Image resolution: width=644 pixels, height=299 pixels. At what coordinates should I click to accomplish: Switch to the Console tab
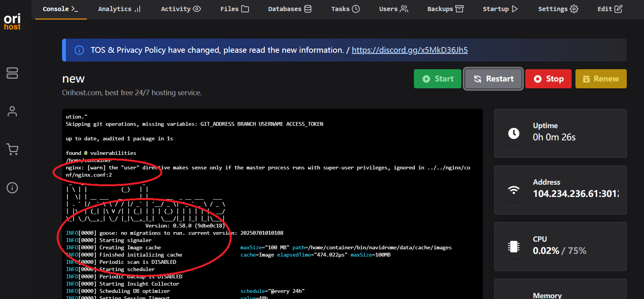point(60,9)
